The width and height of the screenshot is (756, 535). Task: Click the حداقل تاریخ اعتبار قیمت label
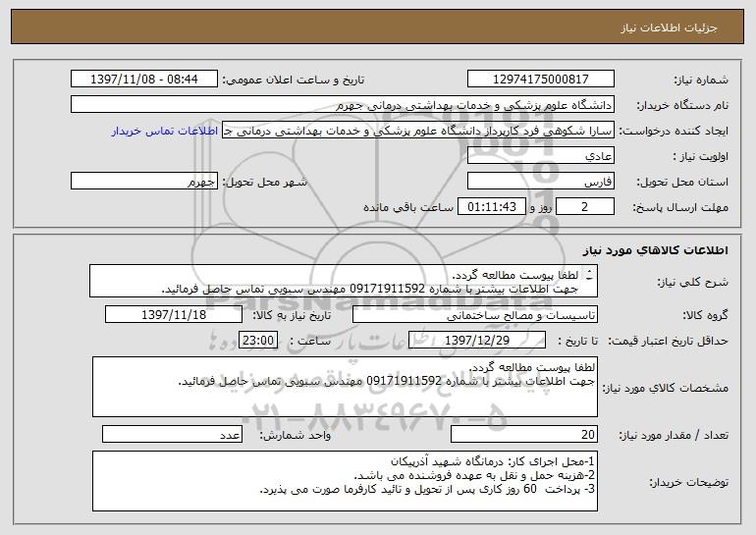click(668, 342)
